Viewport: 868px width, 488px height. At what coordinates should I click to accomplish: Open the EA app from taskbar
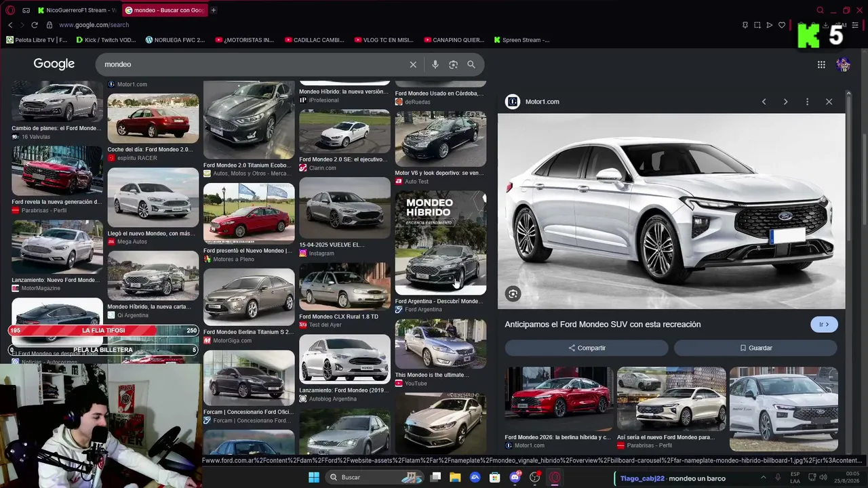point(475,477)
